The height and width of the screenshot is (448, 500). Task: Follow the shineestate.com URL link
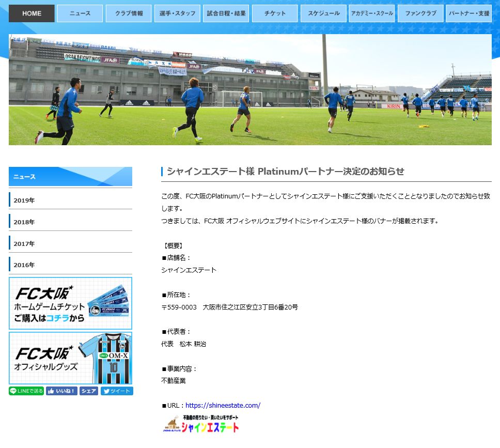pyautogui.click(x=223, y=406)
